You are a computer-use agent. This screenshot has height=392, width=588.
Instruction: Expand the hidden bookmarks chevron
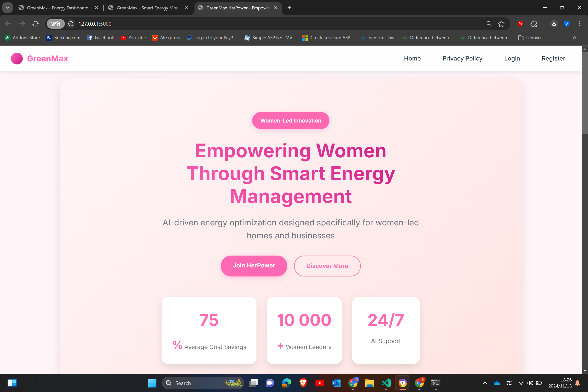(x=574, y=38)
